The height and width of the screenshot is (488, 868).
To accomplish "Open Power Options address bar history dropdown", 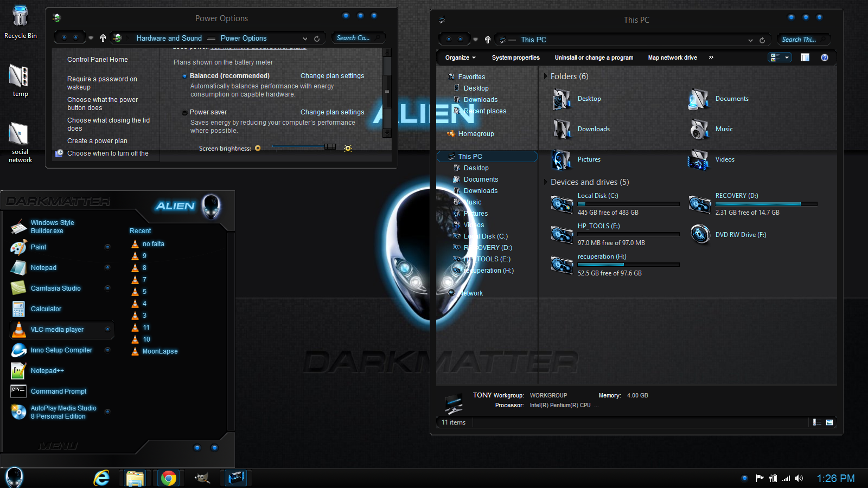I will pos(305,38).
